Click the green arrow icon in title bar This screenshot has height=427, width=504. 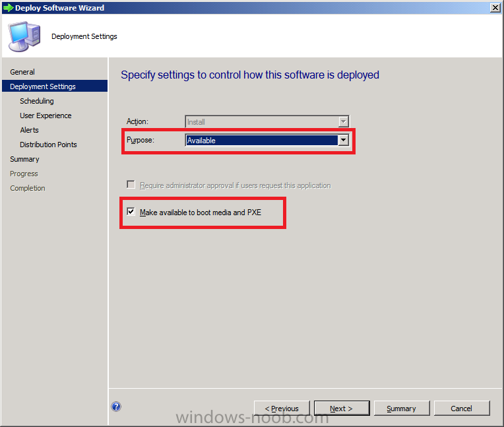8,8
